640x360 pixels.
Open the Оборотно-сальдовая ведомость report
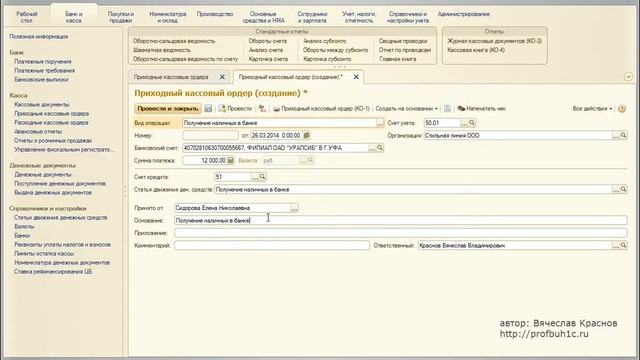click(174, 41)
